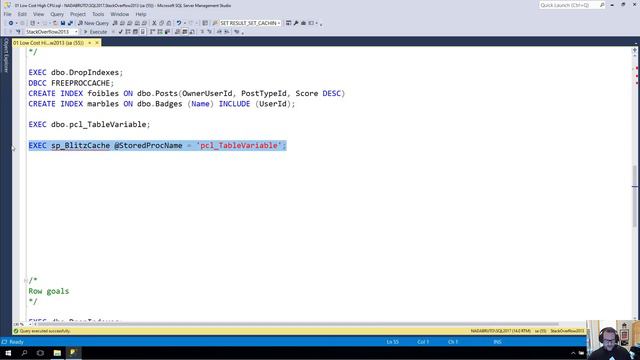The width and height of the screenshot is (640, 360).
Task: Click the Save All icon
Action: (70, 23)
